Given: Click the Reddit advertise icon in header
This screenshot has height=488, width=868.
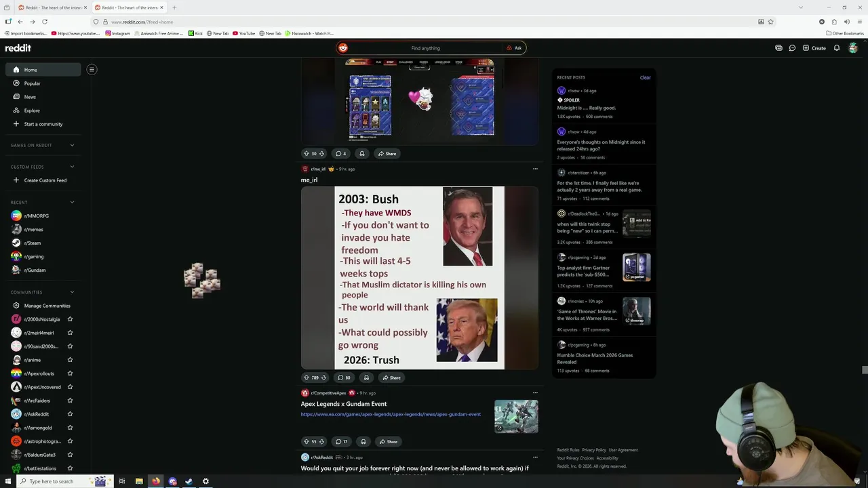Looking at the screenshot, I should pos(778,48).
